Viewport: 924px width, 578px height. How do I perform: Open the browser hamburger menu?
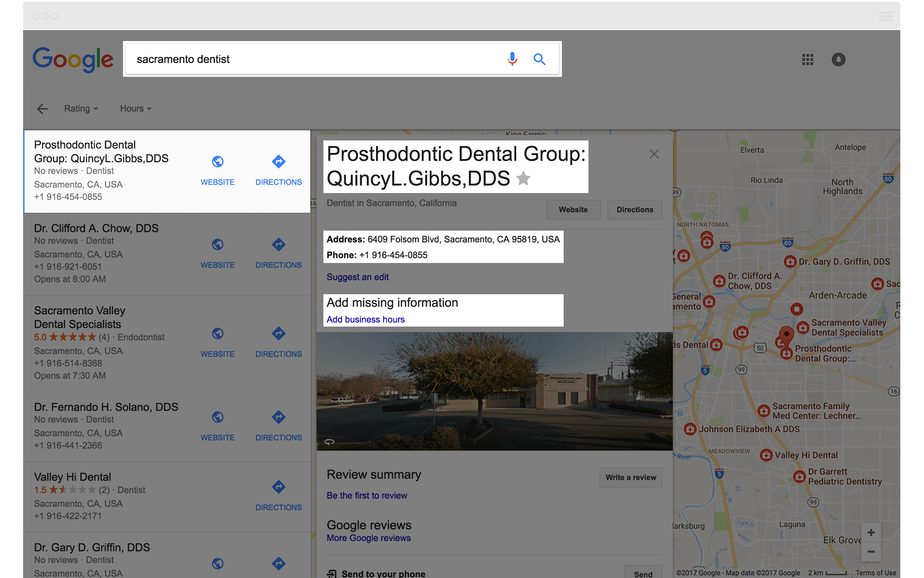click(x=886, y=16)
